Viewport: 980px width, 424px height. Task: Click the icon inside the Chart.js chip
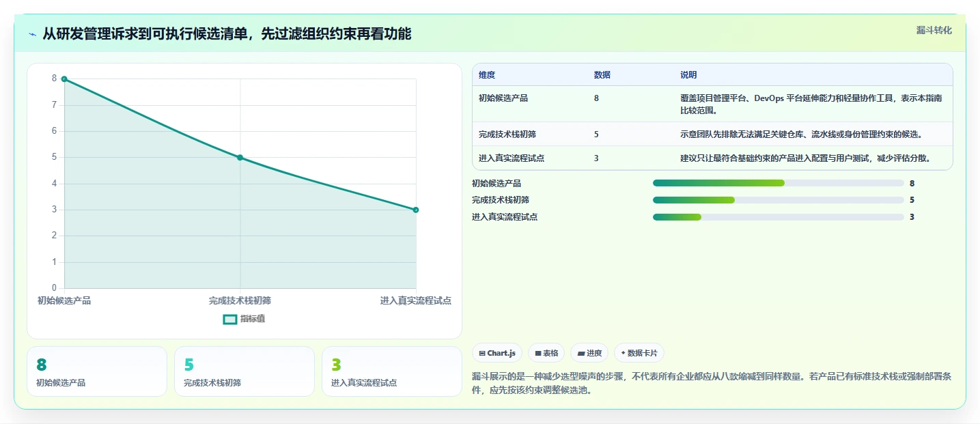(482, 354)
